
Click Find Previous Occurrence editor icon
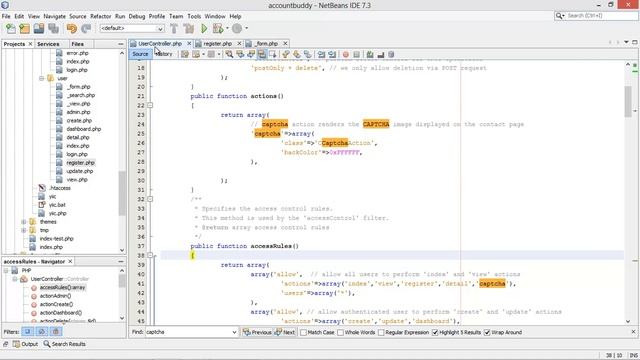[240, 54]
